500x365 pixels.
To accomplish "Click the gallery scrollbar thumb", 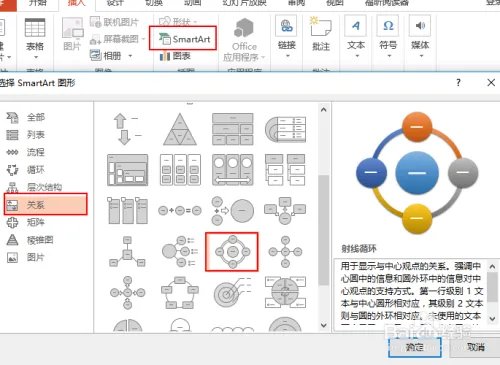I will click(x=323, y=230).
